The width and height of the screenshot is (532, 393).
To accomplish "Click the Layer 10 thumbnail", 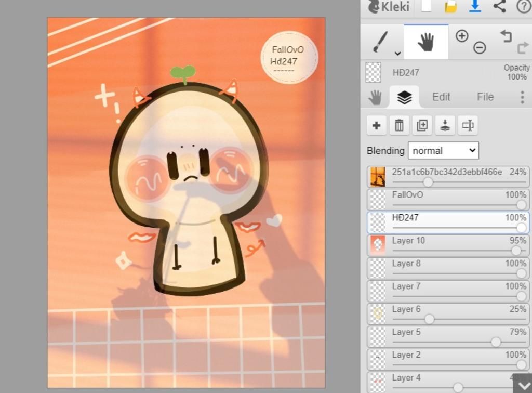I will [x=378, y=245].
